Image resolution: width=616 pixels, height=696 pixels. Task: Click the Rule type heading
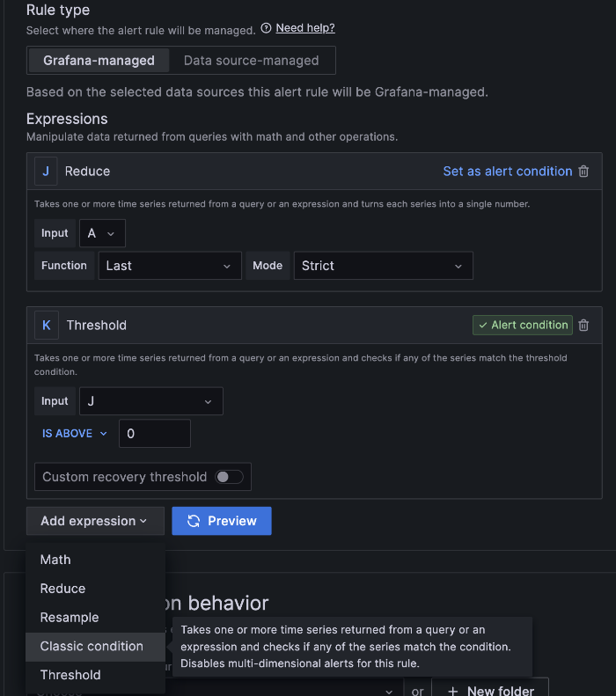pos(58,10)
